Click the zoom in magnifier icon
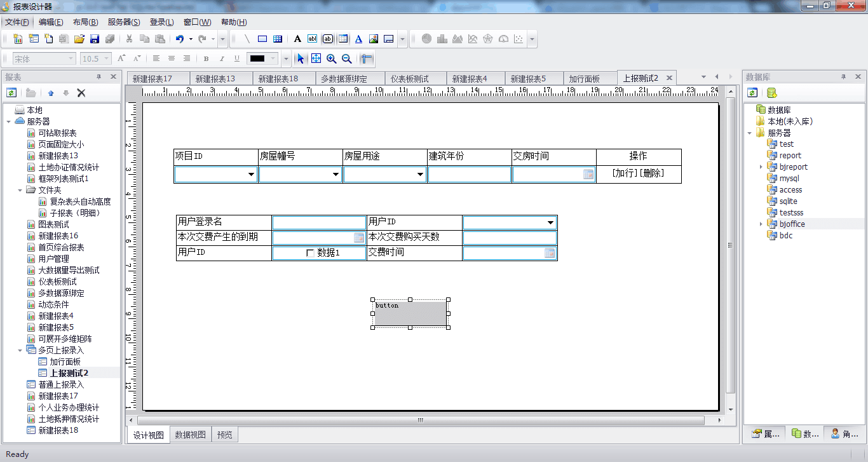Screen dimensions: 868x462 click(332, 58)
